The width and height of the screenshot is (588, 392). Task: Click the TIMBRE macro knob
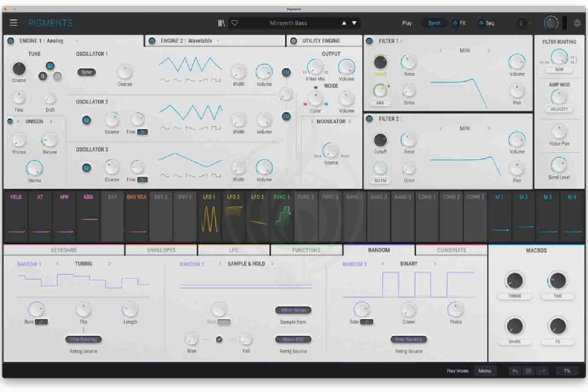click(515, 281)
